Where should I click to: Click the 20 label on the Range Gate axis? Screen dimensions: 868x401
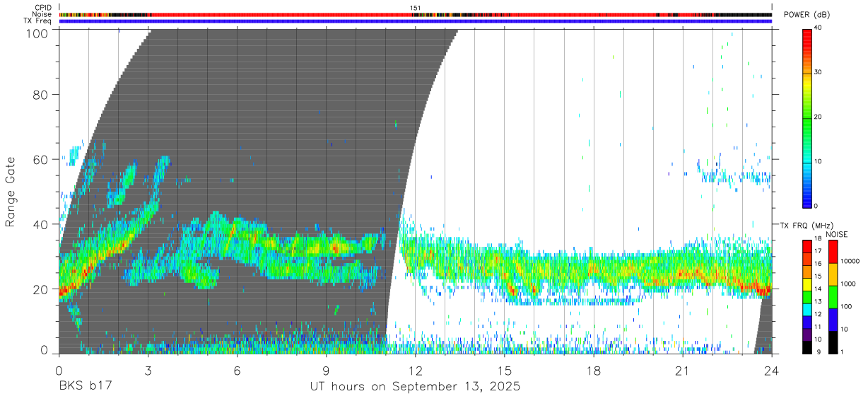pyautogui.click(x=40, y=289)
